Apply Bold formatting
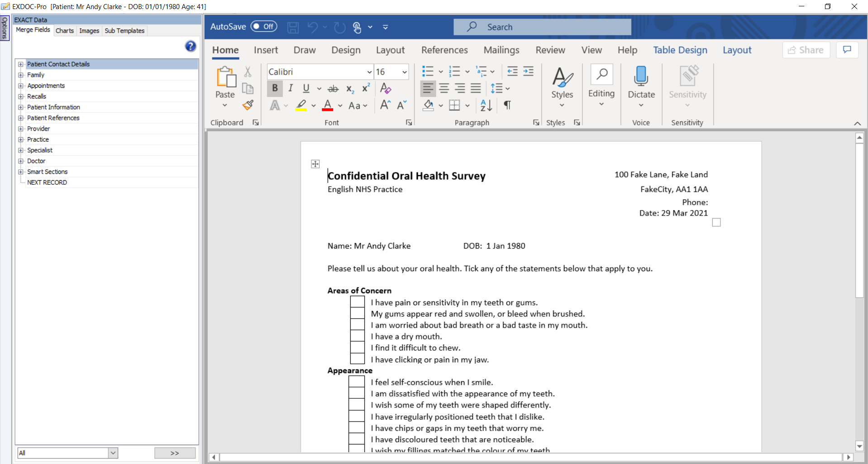This screenshot has height=464, width=868. pos(275,88)
